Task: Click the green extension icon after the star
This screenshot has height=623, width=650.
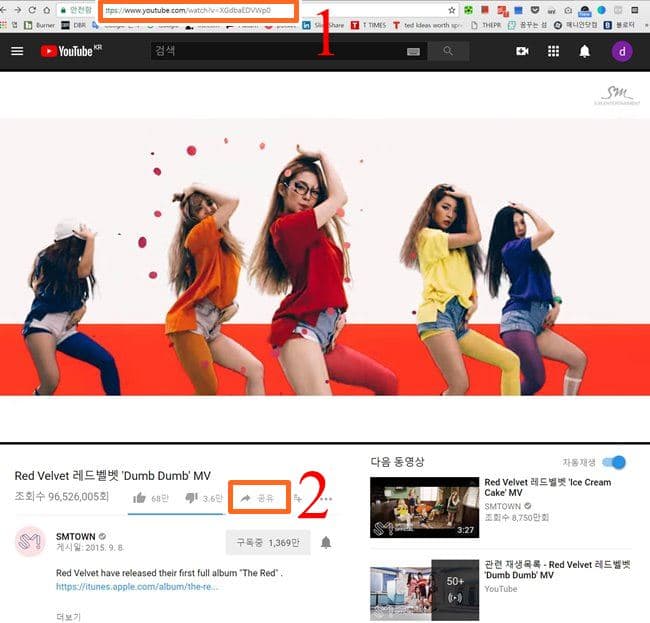Action: click(468, 10)
